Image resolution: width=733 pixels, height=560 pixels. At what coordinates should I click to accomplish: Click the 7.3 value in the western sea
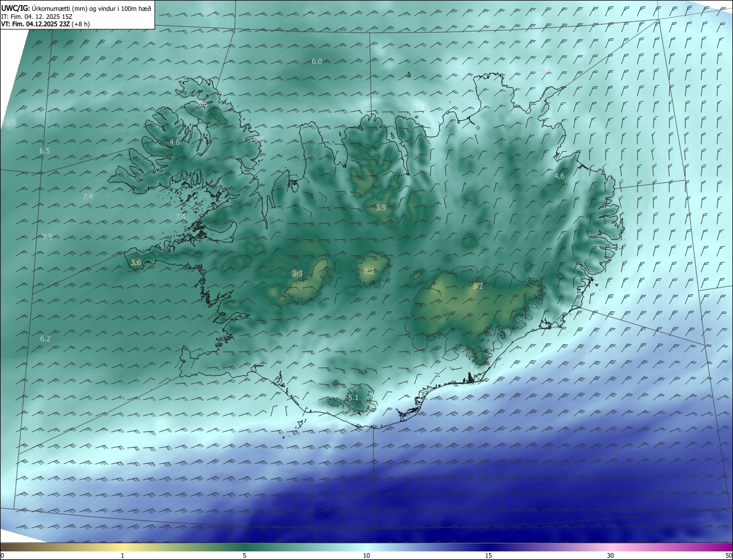[47, 237]
